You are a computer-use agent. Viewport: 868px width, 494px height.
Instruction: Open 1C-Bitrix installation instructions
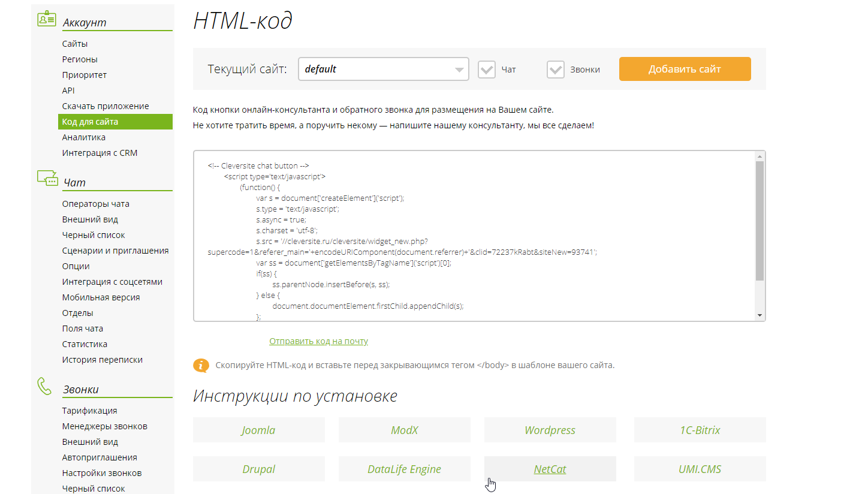[x=700, y=430]
